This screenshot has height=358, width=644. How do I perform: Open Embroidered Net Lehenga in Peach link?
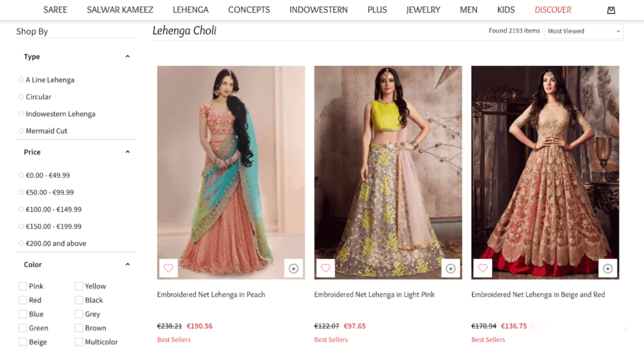point(211,294)
